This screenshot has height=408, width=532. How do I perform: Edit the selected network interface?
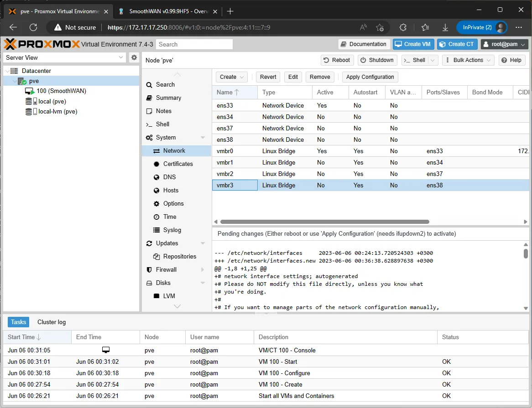coord(293,77)
